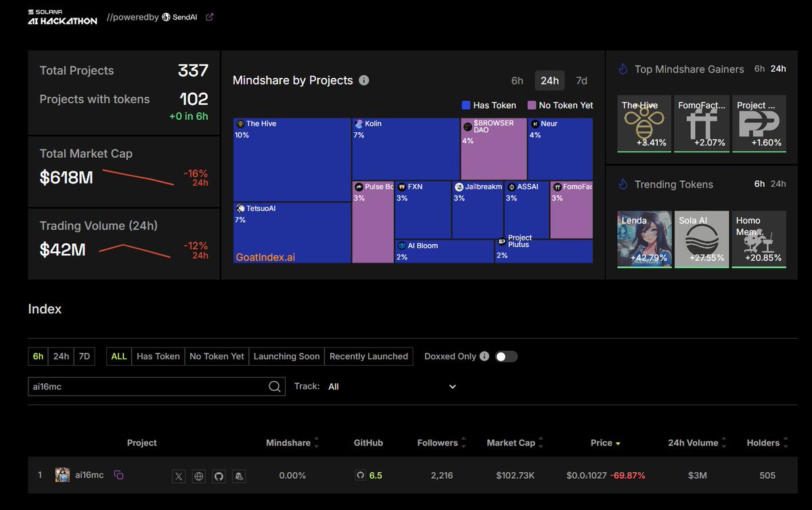The width and height of the screenshot is (812, 510).
Task: Filter index by Launching Soon
Action: (286, 356)
